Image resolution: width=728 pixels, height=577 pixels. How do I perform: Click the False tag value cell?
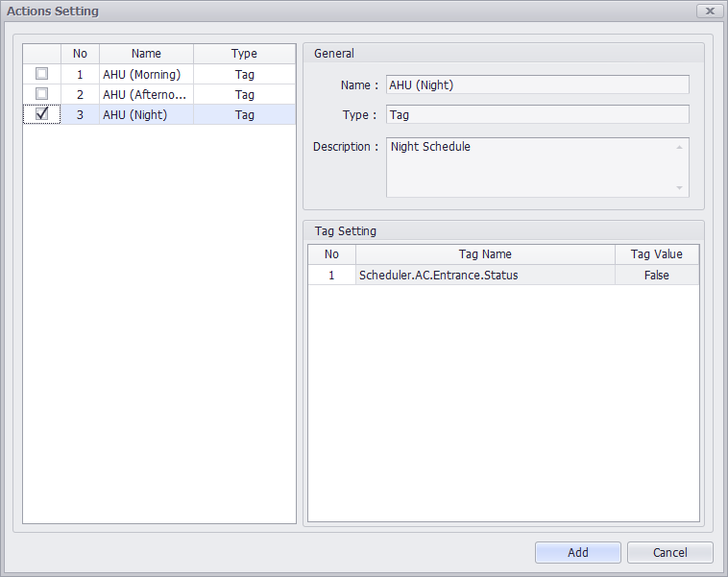pyautogui.click(x=657, y=275)
